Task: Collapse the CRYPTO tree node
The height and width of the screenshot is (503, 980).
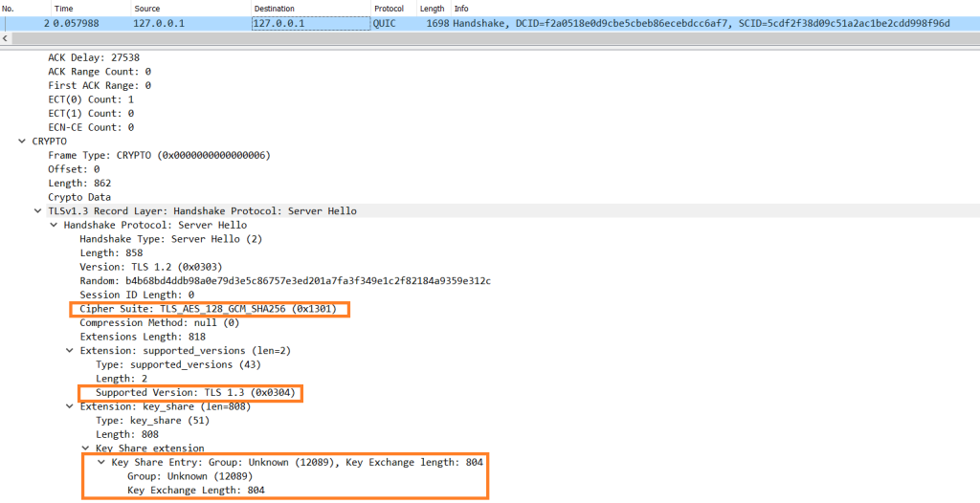Action: click(23, 142)
